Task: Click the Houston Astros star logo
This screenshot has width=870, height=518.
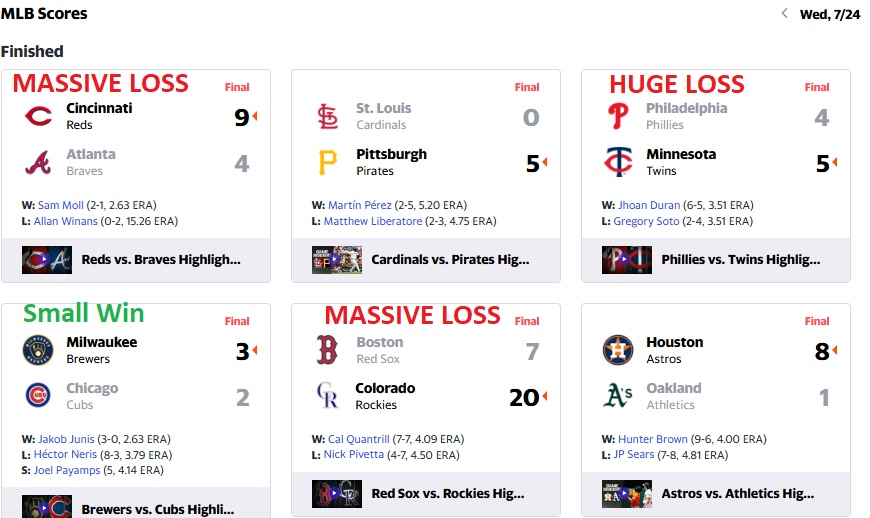Action: (x=618, y=350)
